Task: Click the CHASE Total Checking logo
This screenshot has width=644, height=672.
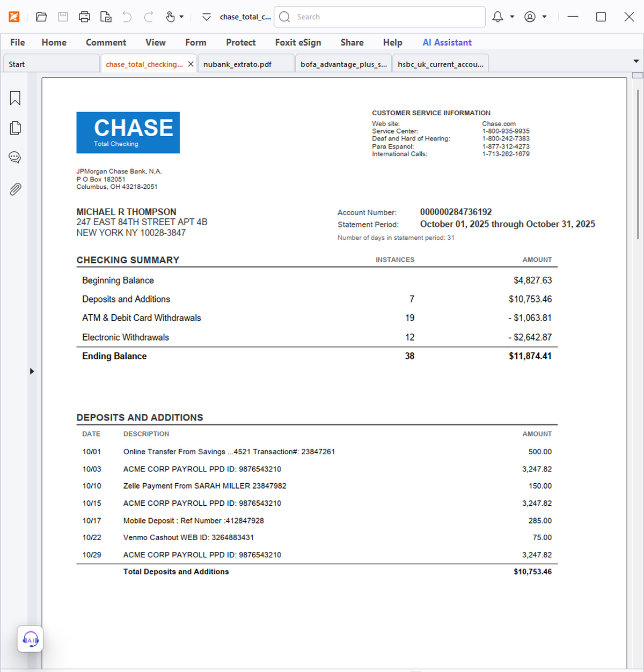Action: click(128, 132)
